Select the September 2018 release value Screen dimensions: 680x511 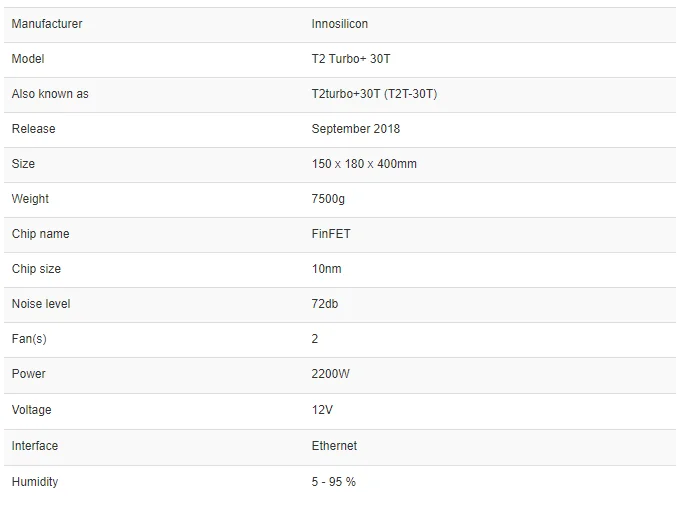click(355, 129)
